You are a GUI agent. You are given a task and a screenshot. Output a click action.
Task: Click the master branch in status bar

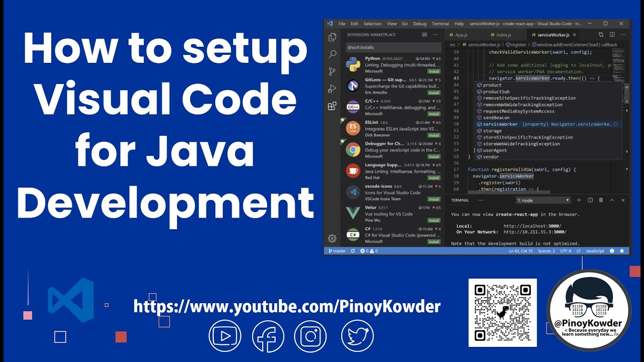coord(337,251)
